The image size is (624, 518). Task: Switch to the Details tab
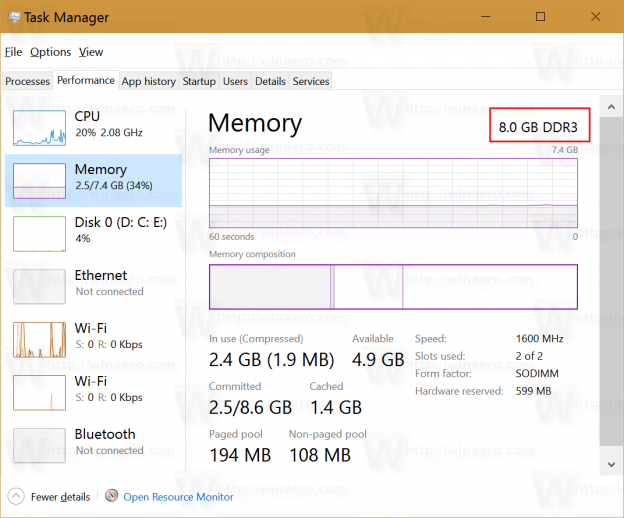coord(270,81)
